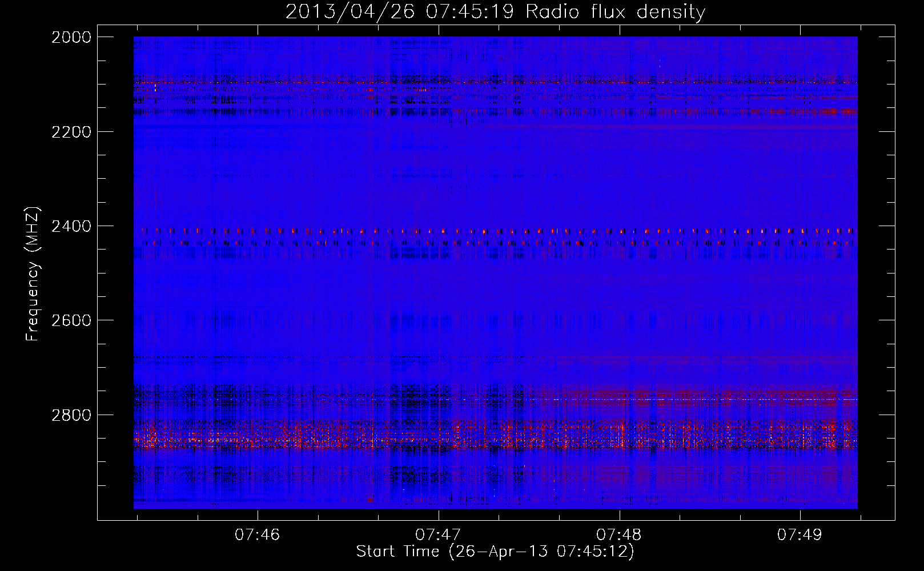
Task: Click the 2000 frequency axis label
Action: tap(71, 37)
